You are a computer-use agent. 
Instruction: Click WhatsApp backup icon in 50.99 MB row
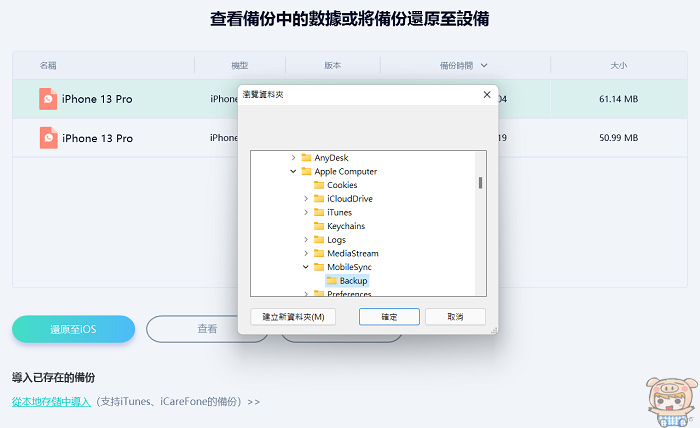click(48, 138)
